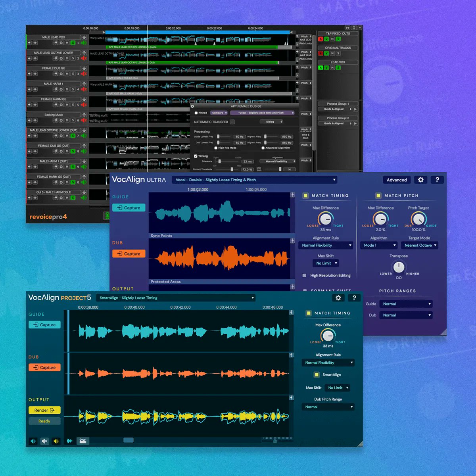476x476 pixels.
Task: Unmute speaker icon on FEMALE DUB GE track
Action: (84, 74)
